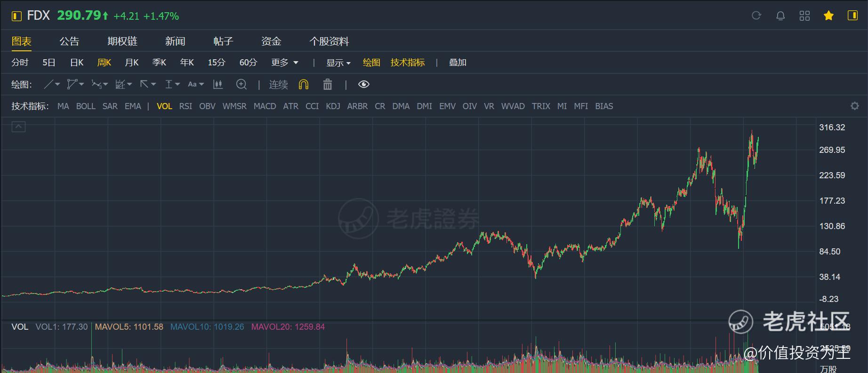868x373 pixels.
Task: Open the 个股资料 tab
Action: 329,41
